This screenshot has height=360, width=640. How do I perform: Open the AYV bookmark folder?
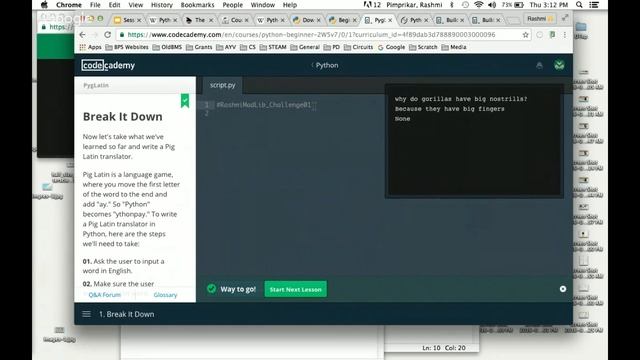click(226, 47)
